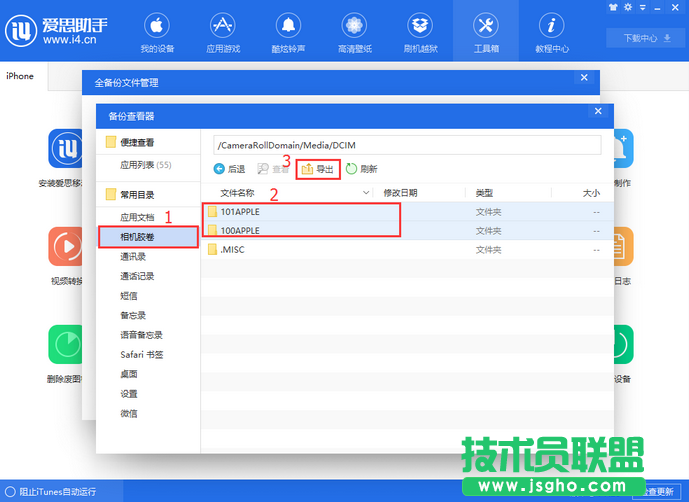This screenshot has height=502, width=689.
Task: Click the orange log document icon
Action: (624, 246)
